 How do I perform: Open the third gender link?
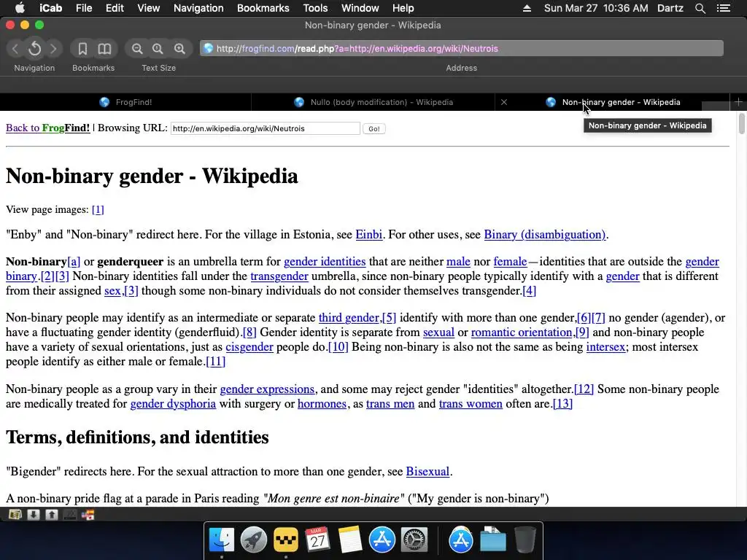click(349, 318)
